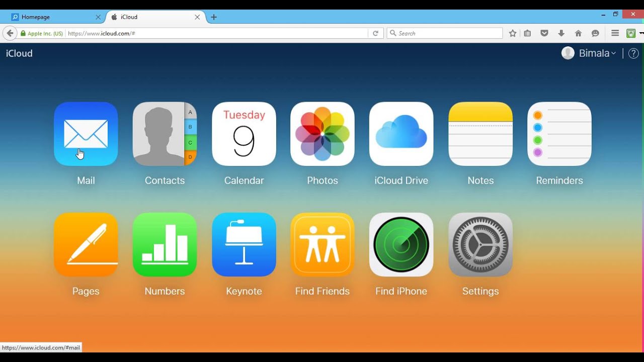Click the Notes label text
This screenshot has height=362, width=644.
(x=480, y=180)
